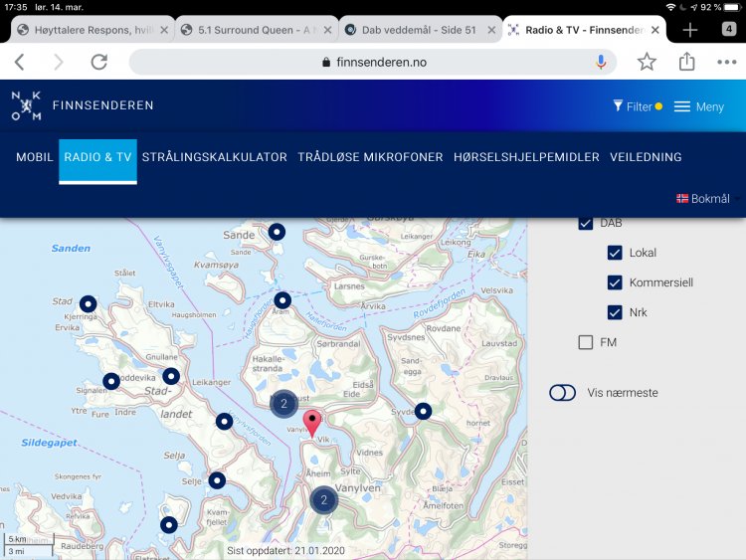Select the transmitter marker near Åram
746x560 pixels.
click(x=282, y=300)
